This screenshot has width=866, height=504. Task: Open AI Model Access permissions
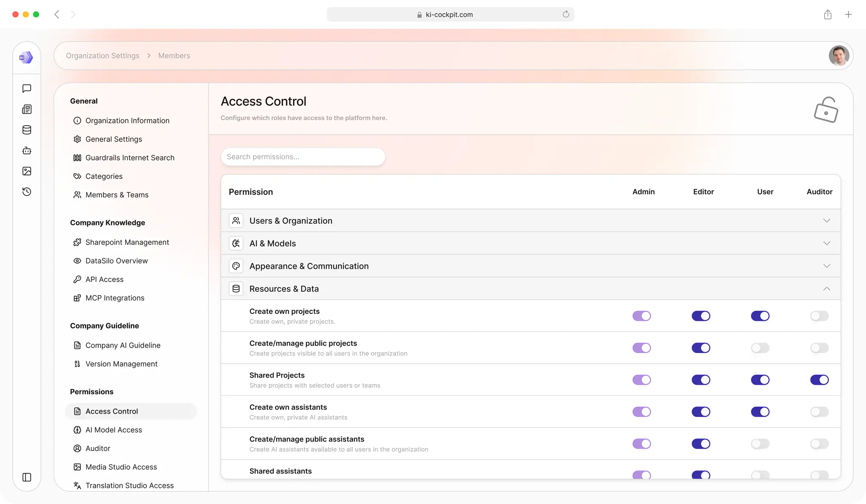[x=108, y=430]
